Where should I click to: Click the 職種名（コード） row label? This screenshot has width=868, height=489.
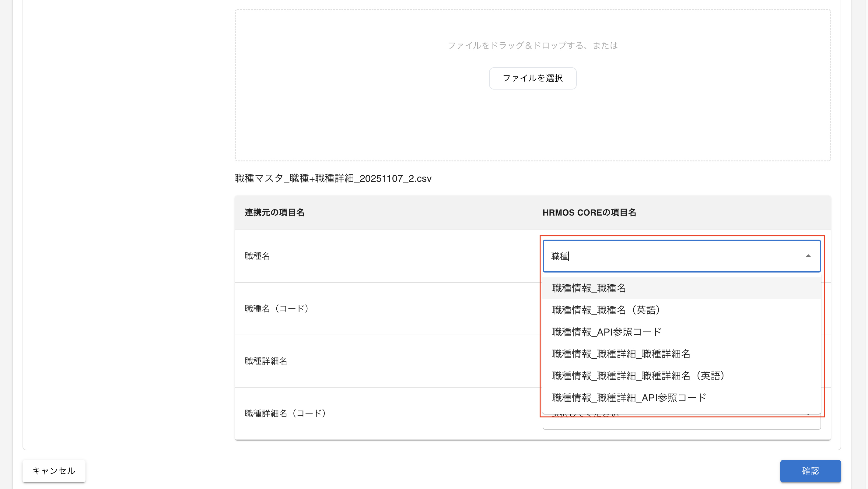277,309
